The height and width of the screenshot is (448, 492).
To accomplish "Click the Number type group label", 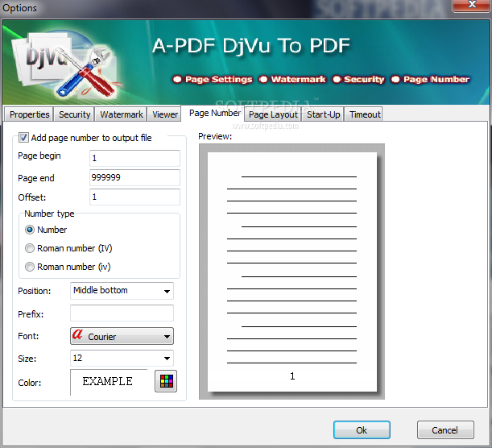I will pyautogui.click(x=49, y=214).
